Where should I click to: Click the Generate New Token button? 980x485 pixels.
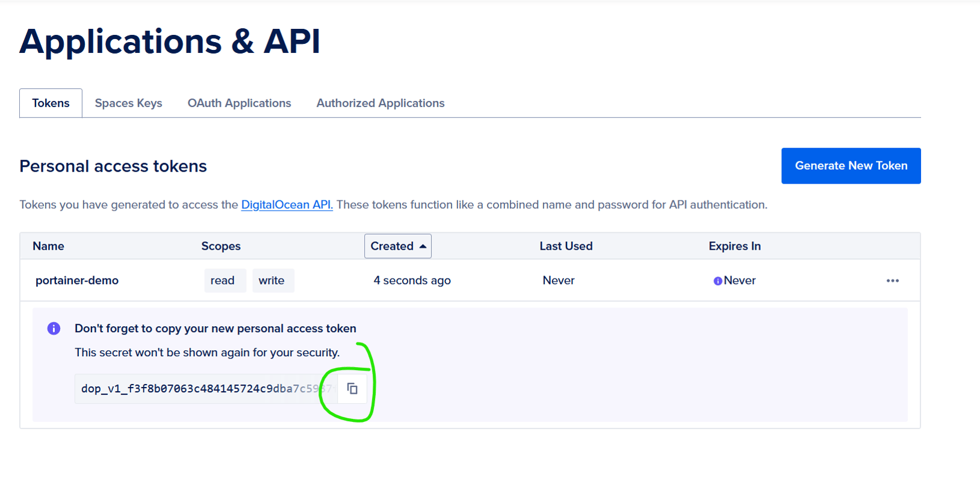coord(851,165)
